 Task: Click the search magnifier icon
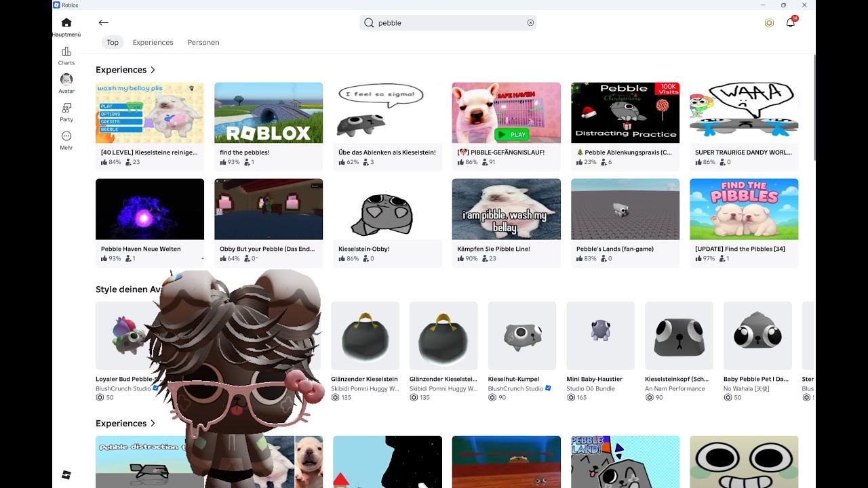click(x=369, y=22)
